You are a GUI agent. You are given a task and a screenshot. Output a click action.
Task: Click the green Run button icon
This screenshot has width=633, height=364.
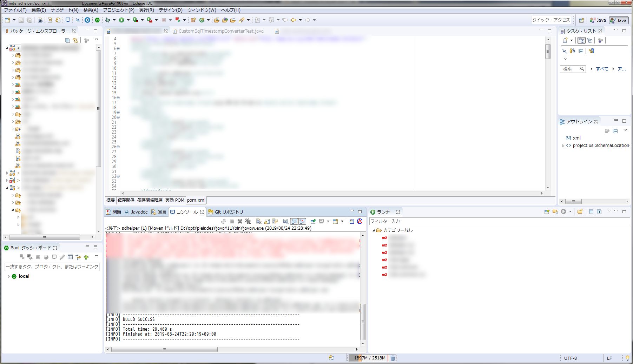[x=121, y=20]
